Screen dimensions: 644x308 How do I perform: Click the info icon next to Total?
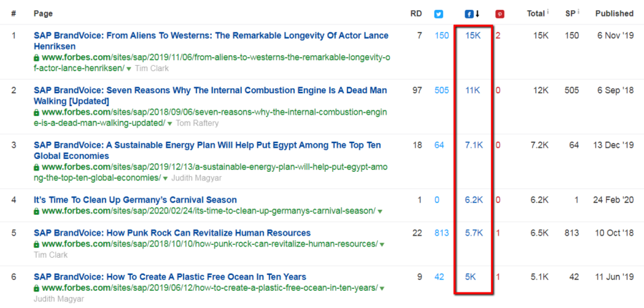(x=548, y=12)
